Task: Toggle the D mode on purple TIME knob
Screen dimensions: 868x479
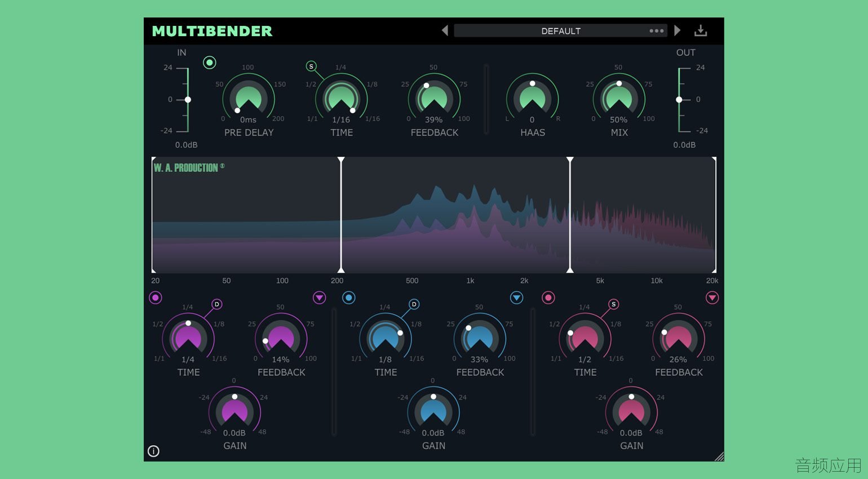Action: pos(217,304)
